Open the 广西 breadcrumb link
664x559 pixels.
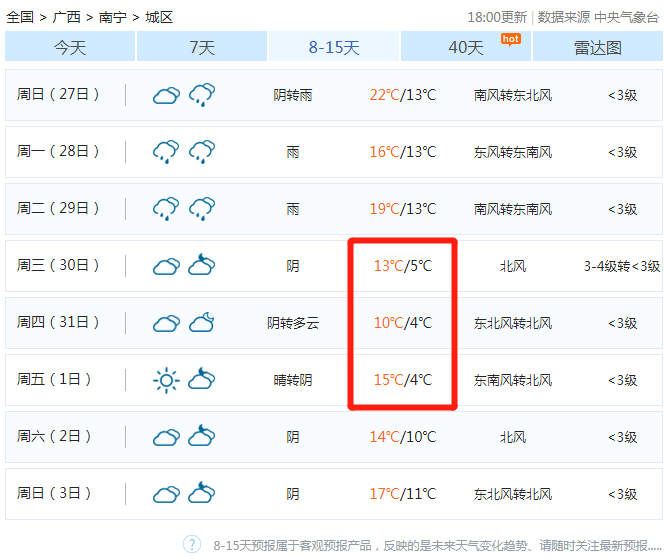click(66, 17)
